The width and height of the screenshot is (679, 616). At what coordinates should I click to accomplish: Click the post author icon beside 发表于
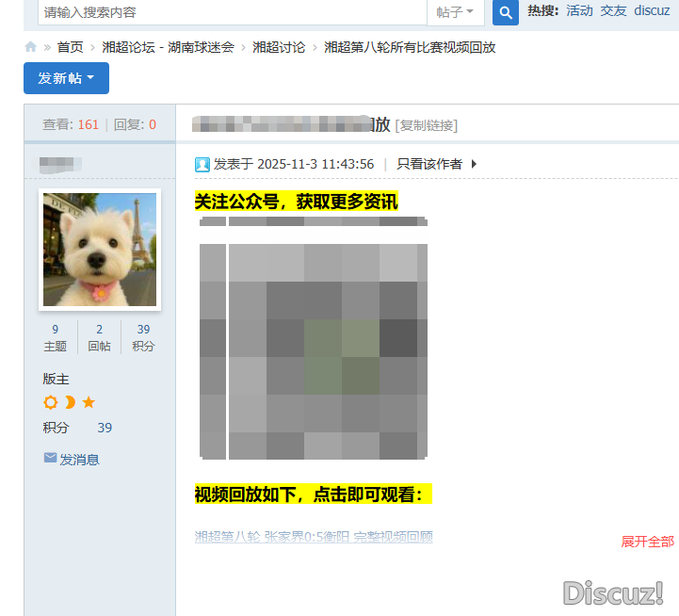coord(202,165)
